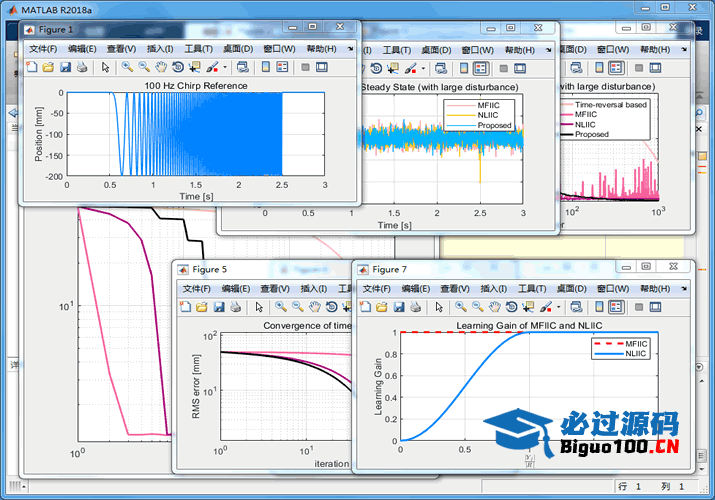
Task: Toggle Insert Legend in Steady State figure toolbar
Action: (481, 68)
